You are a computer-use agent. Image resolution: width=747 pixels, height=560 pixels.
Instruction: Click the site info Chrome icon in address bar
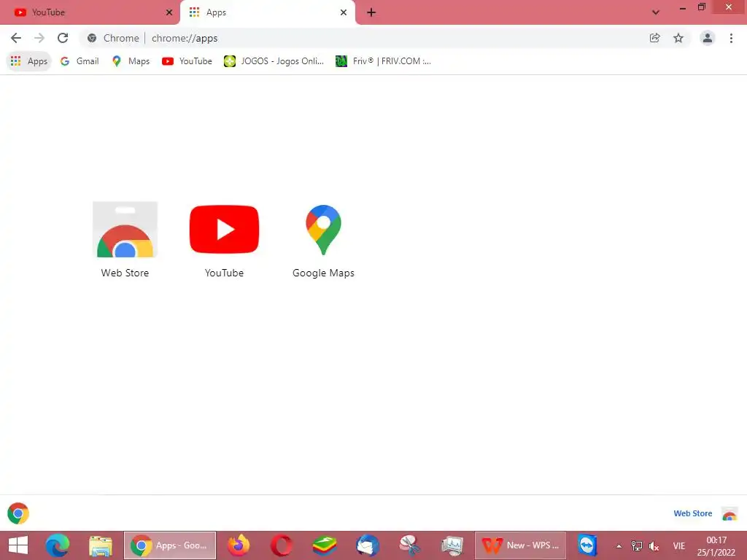tap(92, 38)
